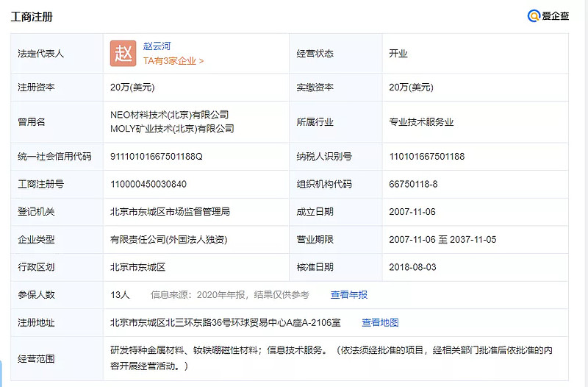Select authority 北京市东城区市场监督管理局
Screen dimensions: 588x387
(170, 212)
